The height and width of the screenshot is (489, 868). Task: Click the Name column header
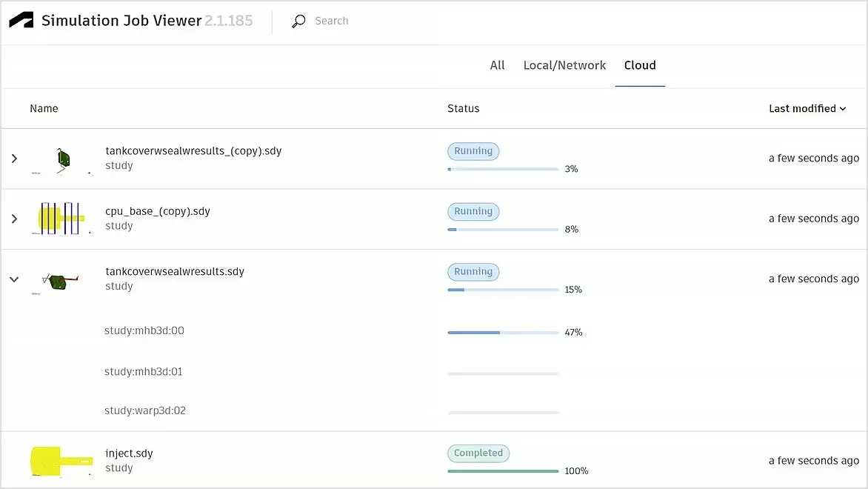44,109
